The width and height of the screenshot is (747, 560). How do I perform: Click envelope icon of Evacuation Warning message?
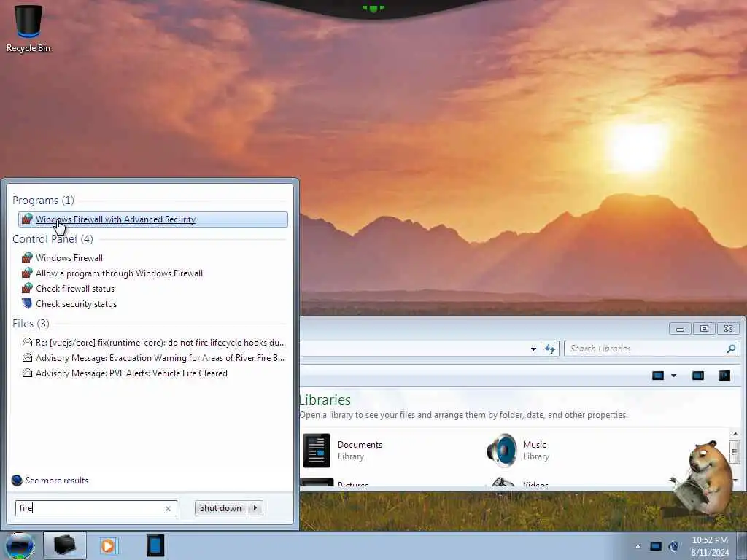click(x=27, y=357)
